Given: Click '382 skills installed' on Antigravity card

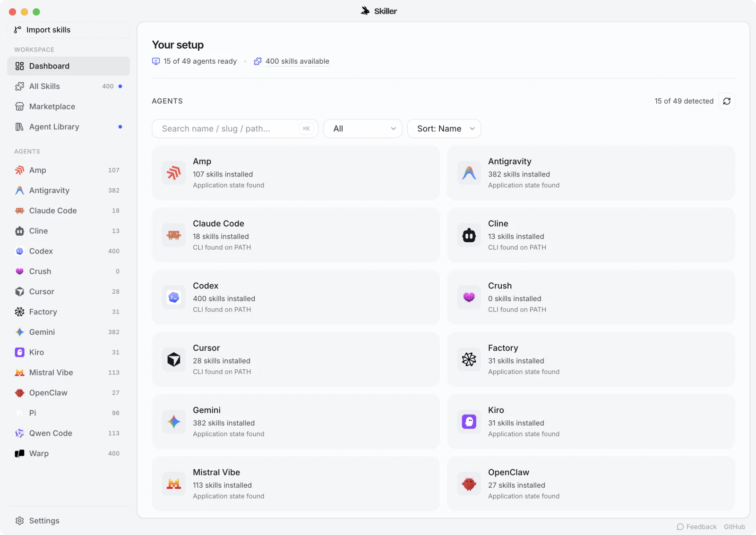Looking at the screenshot, I should coord(519,174).
